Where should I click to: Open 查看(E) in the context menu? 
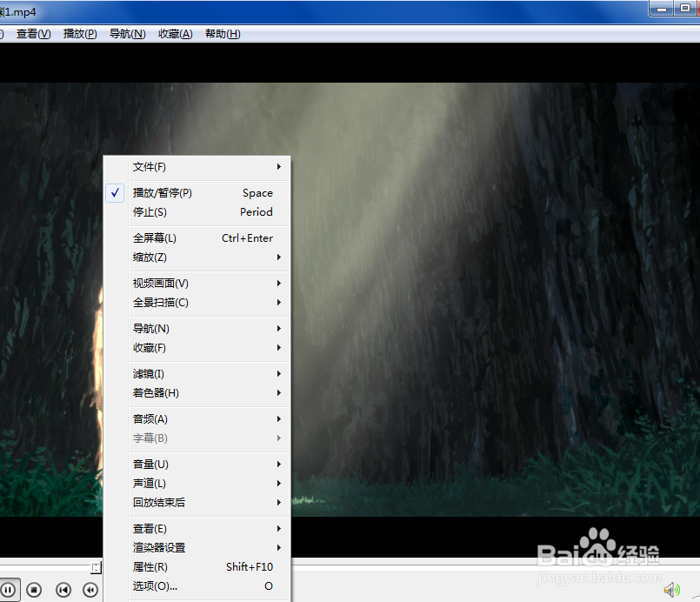[197, 529]
